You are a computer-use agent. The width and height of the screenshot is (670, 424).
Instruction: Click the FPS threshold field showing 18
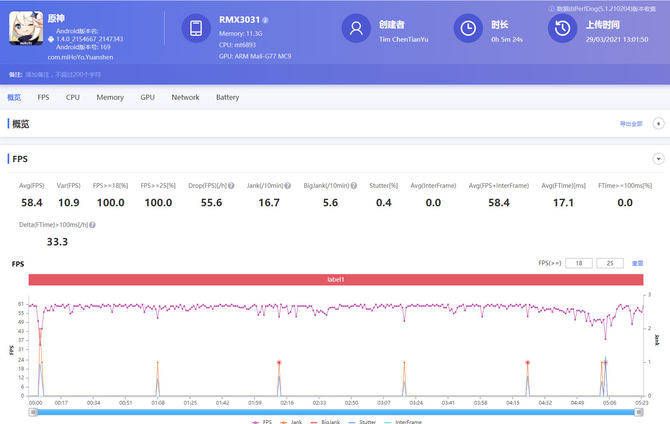tap(579, 263)
